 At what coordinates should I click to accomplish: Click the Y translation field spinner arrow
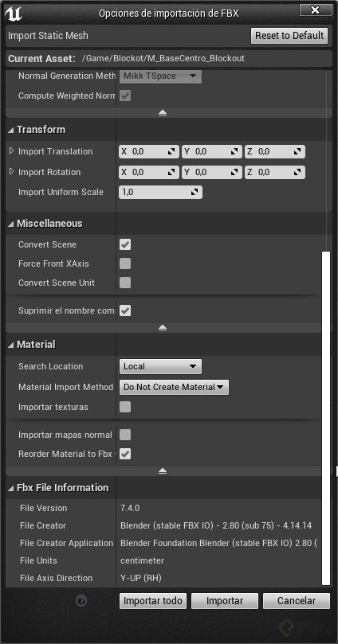[235, 151]
